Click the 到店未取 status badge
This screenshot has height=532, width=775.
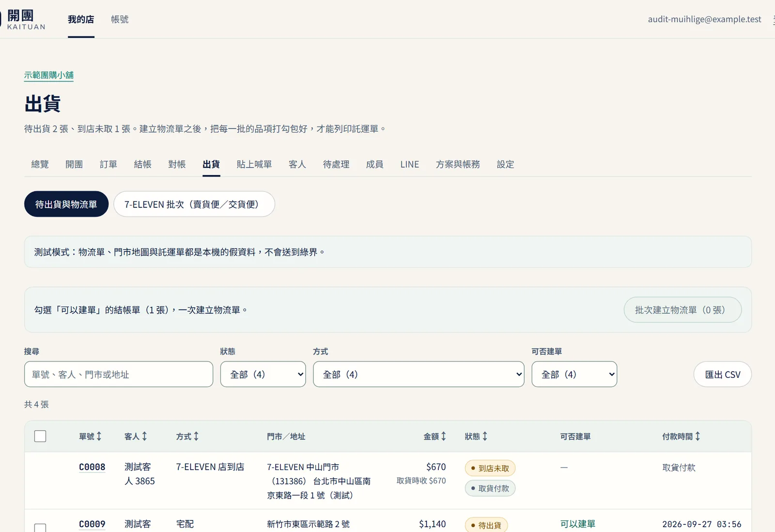pos(490,468)
